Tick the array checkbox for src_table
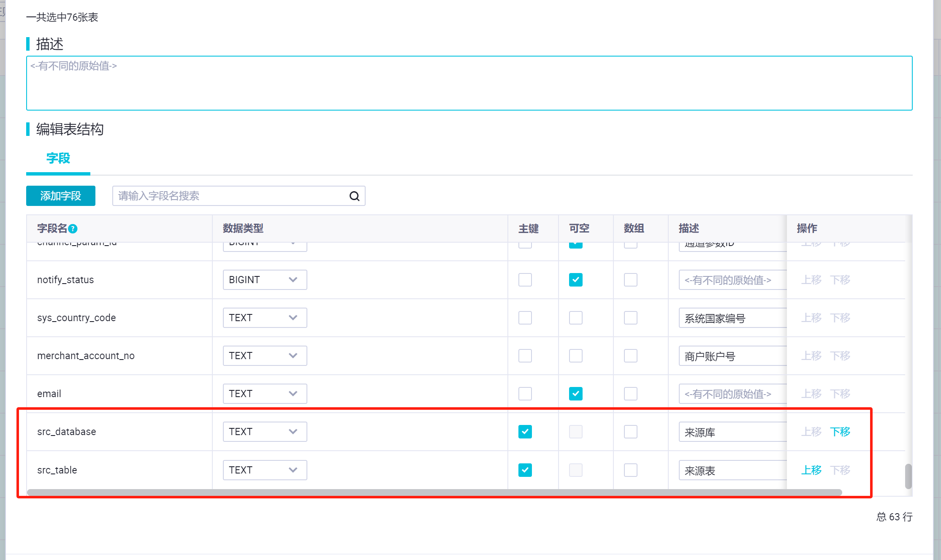Viewport: 941px width, 560px height. [630, 470]
